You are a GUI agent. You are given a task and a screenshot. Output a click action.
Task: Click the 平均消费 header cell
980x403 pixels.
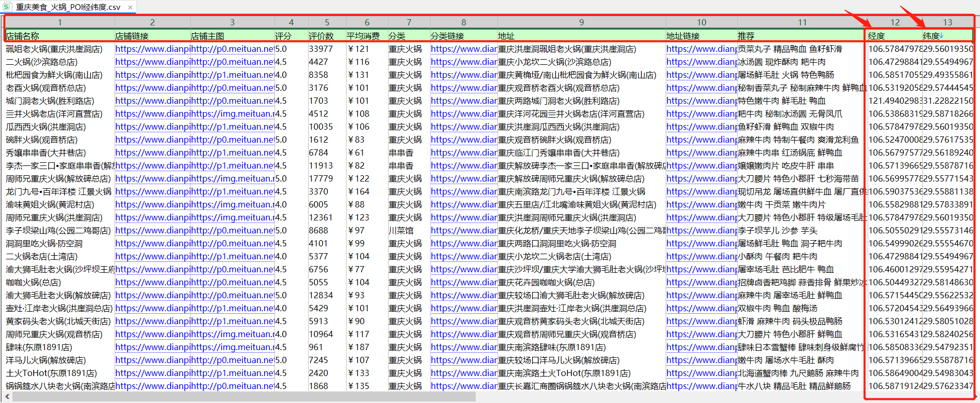[367, 36]
